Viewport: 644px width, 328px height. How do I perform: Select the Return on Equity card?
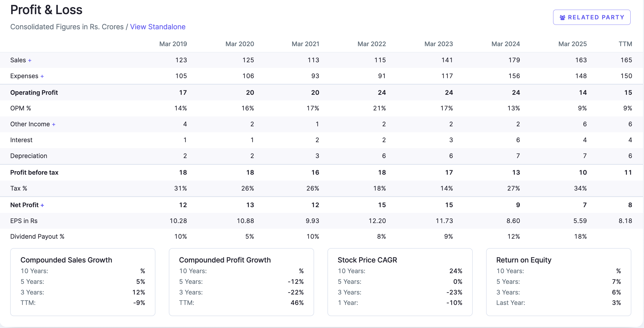559,282
